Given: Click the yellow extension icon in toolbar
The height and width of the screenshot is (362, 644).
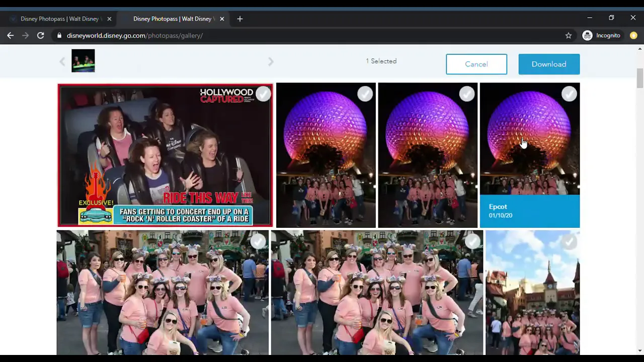Looking at the screenshot, I should coord(633,35).
